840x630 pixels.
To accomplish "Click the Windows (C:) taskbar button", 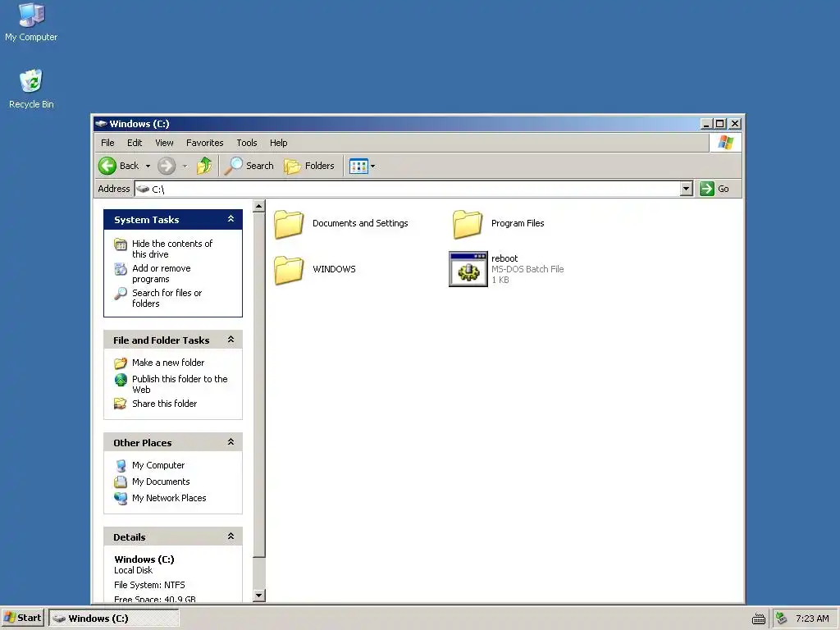I will (113, 619).
